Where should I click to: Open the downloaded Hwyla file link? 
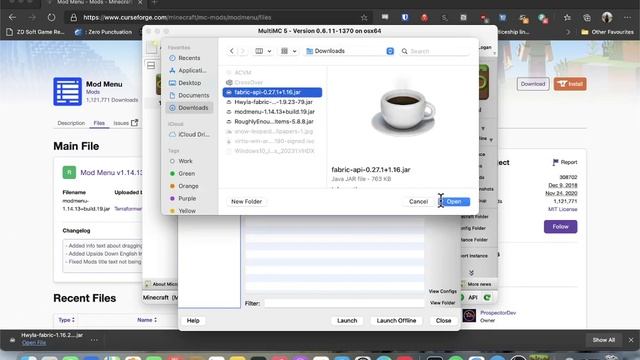[33, 343]
